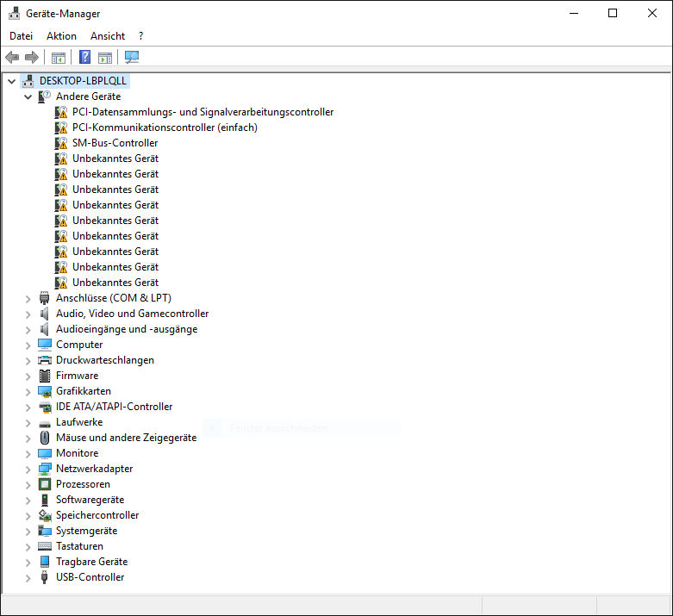Click warning icon of PCI-Kommunikationscontroller
Image resolution: width=673 pixels, height=616 pixels.
coord(61,128)
